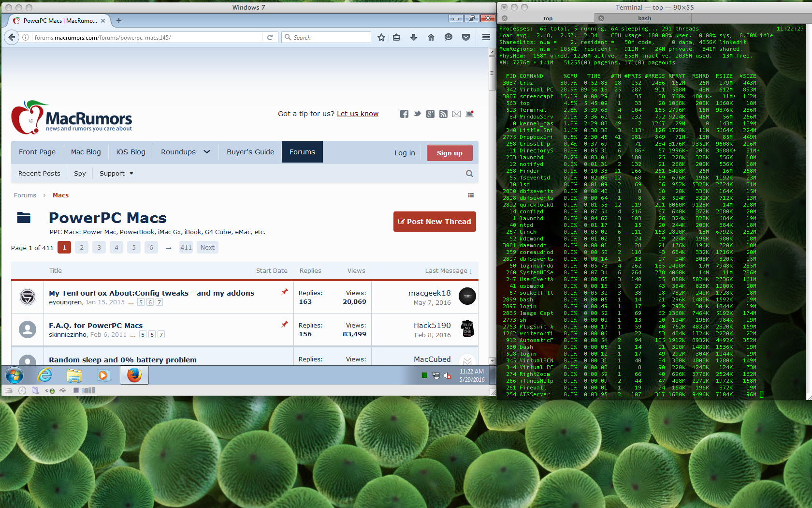Open MacRumors Google Plus icon
Viewport: 812px width, 508px height.
[430, 114]
